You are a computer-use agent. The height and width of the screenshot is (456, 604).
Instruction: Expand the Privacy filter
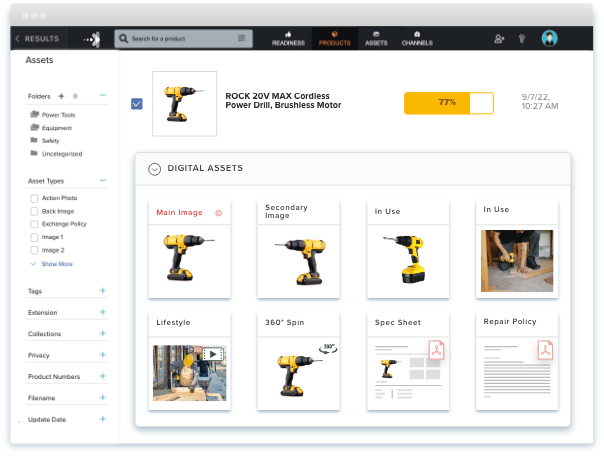coord(102,355)
